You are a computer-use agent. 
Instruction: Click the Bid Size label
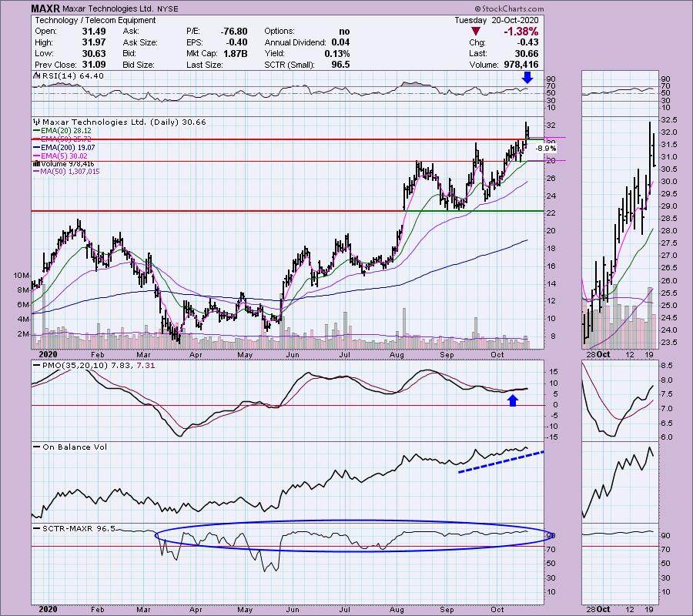(139, 65)
